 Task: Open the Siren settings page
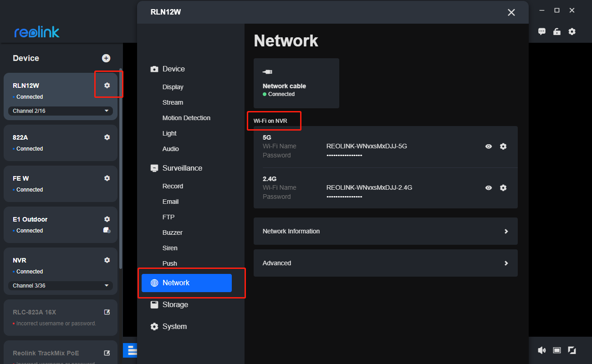(x=170, y=248)
